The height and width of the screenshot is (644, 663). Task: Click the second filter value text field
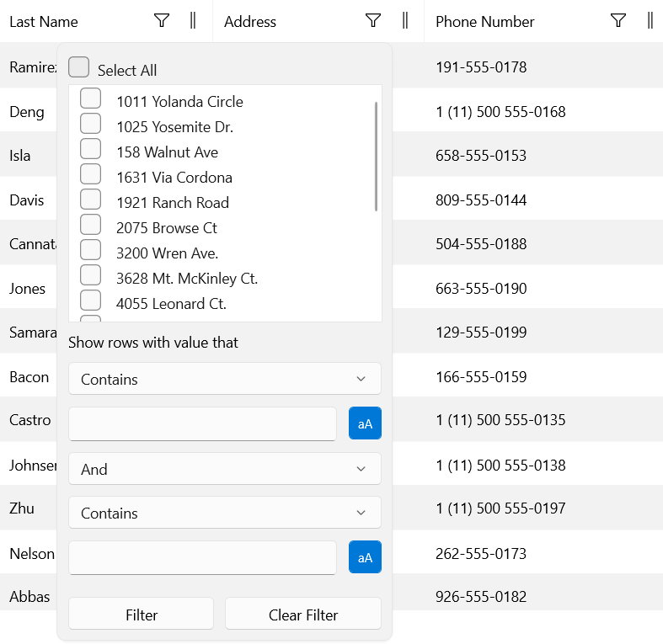202,558
